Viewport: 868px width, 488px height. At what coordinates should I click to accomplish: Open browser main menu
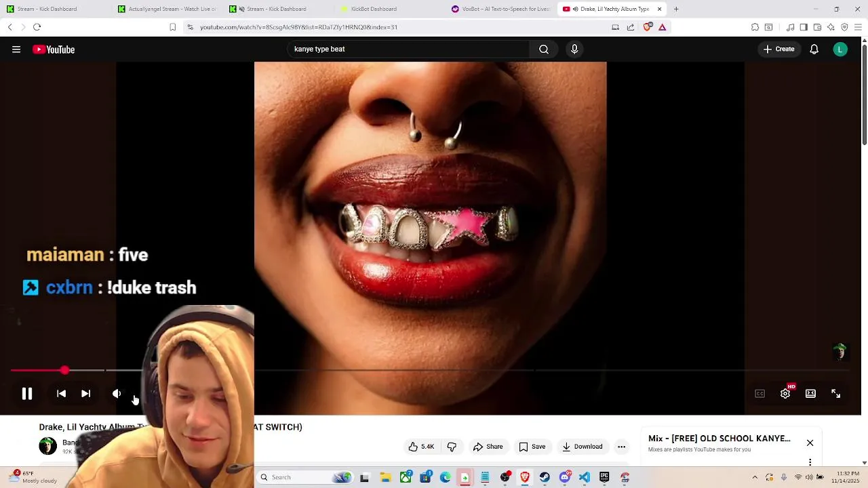pos(859,27)
